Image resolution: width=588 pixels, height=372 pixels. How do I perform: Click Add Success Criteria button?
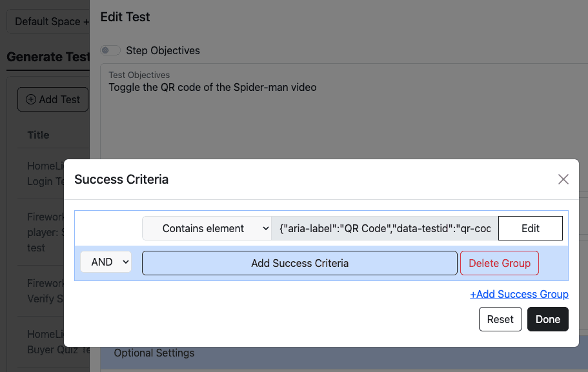pos(299,263)
